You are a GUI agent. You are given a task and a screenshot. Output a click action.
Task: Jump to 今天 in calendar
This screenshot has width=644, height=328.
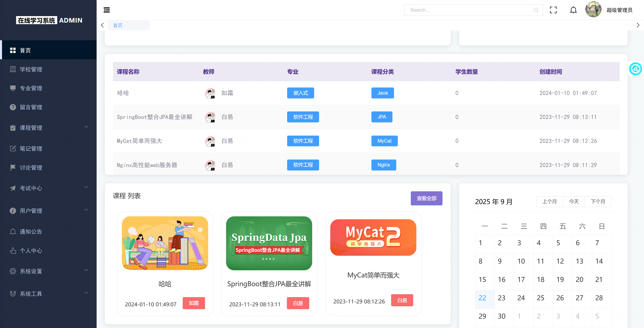[574, 202]
